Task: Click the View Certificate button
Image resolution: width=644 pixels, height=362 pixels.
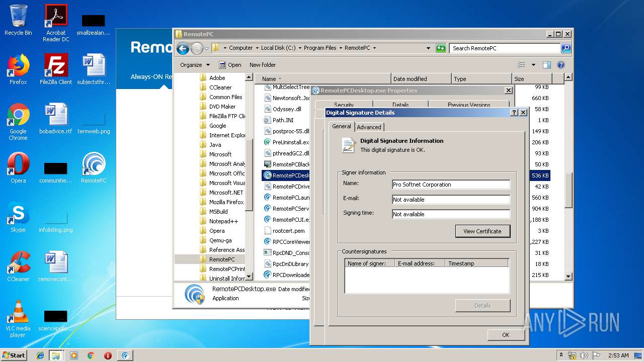Action: point(482,231)
